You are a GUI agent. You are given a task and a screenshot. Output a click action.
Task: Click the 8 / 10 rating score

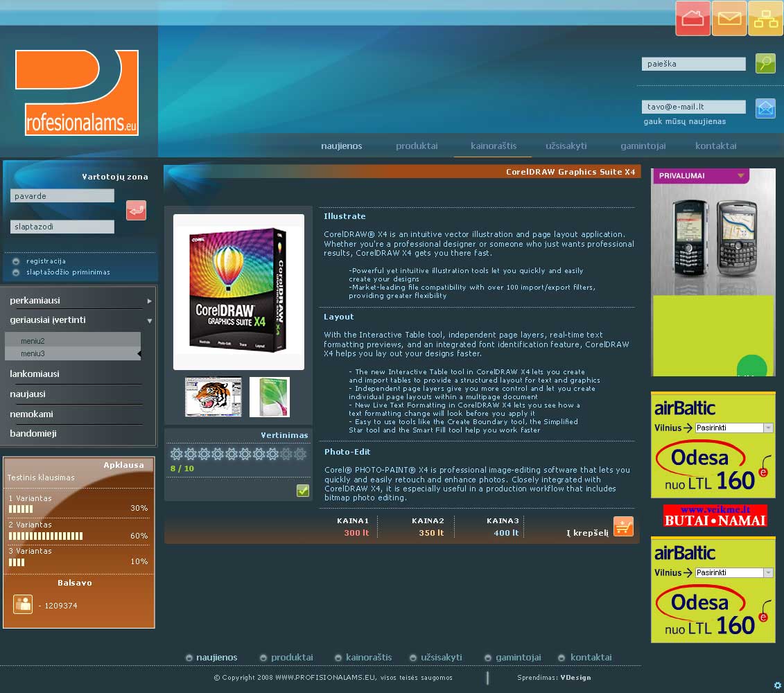(182, 469)
